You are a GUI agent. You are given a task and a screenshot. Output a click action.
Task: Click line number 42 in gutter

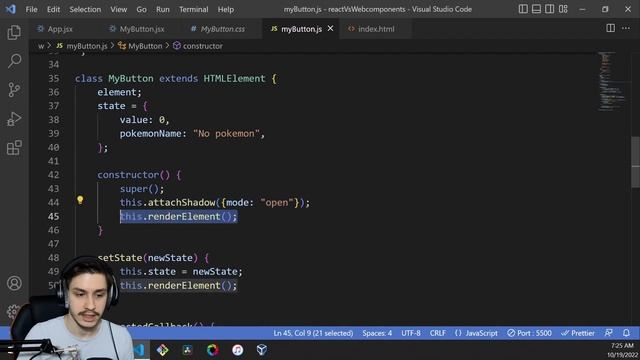click(x=53, y=175)
